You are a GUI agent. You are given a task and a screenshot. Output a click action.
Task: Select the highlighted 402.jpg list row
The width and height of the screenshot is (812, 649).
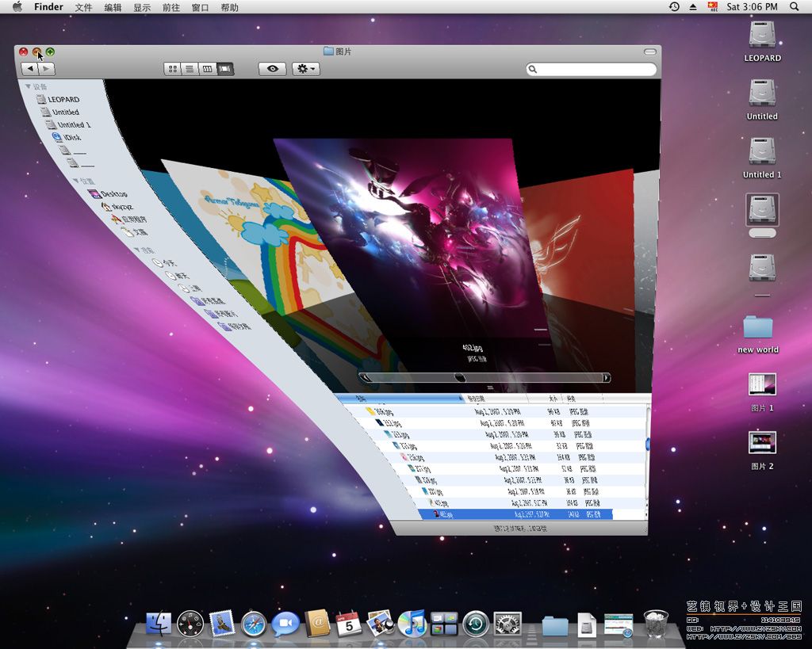point(515,514)
